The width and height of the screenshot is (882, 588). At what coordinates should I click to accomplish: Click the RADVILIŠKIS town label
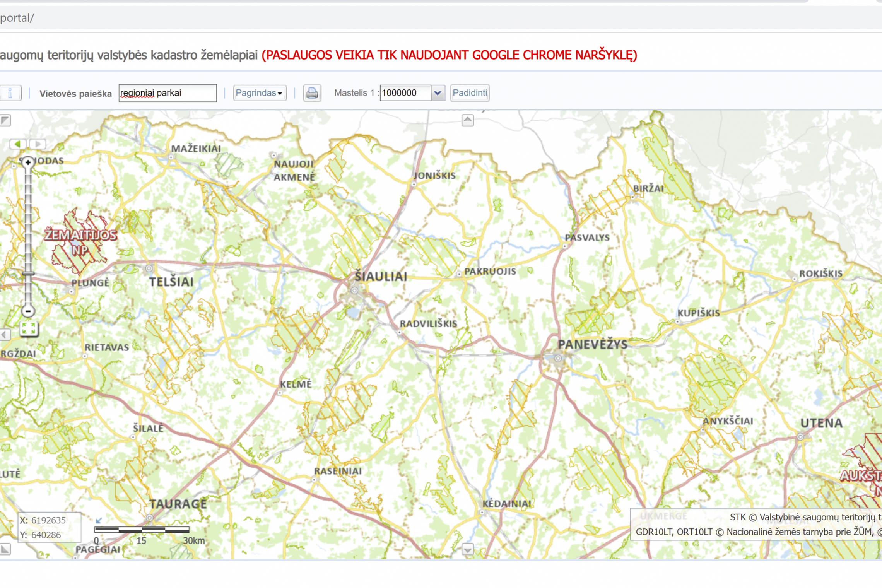pos(428,324)
